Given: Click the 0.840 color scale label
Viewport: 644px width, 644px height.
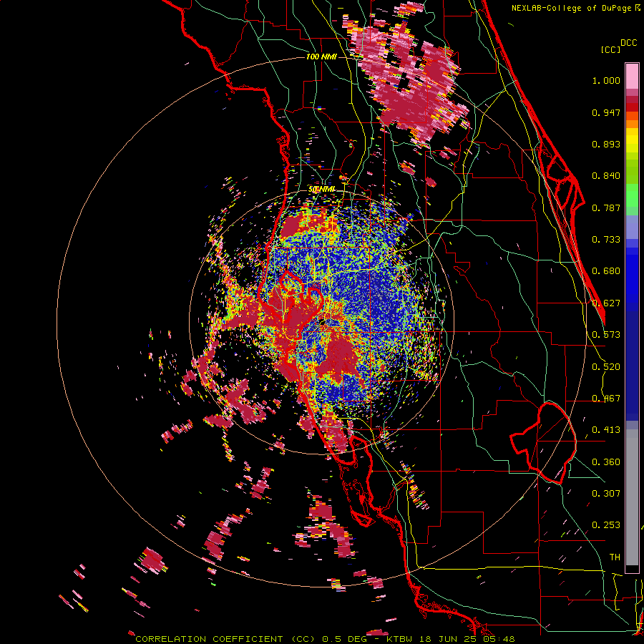Looking at the screenshot, I should pos(606,176).
